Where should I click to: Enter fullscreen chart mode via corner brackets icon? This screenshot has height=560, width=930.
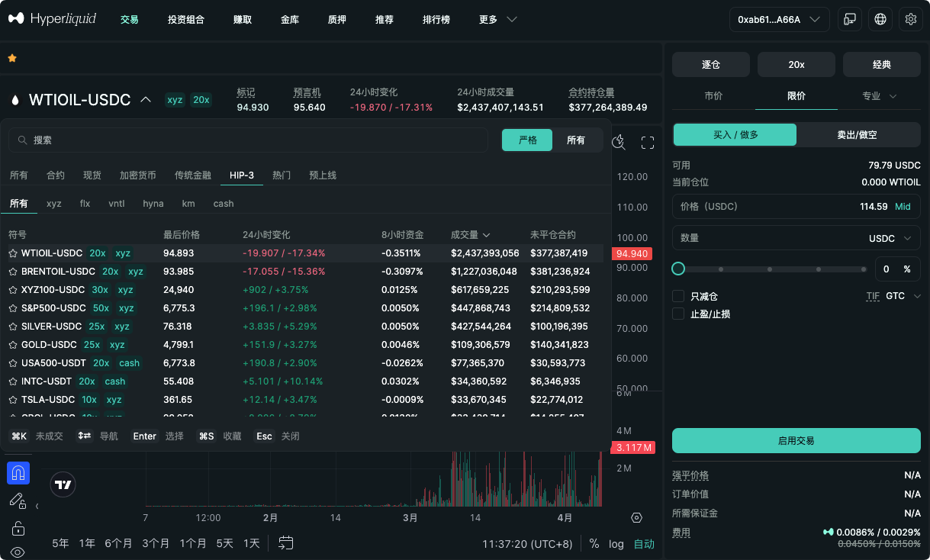(x=648, y=142)
